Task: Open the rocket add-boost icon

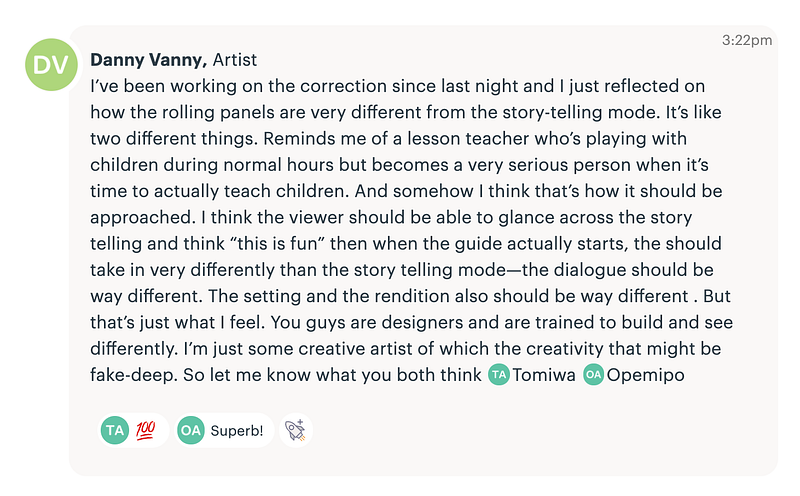Action: tap(296, 430)
